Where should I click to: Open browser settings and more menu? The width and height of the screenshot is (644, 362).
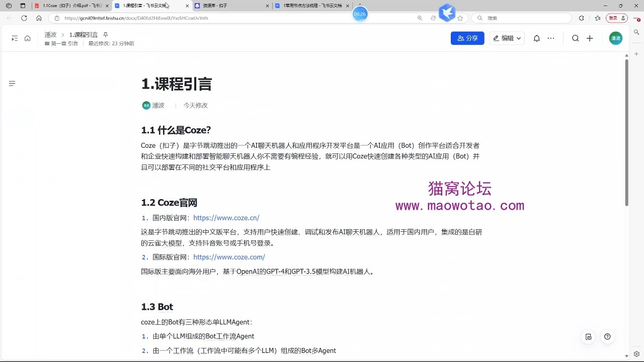[636, 18]
